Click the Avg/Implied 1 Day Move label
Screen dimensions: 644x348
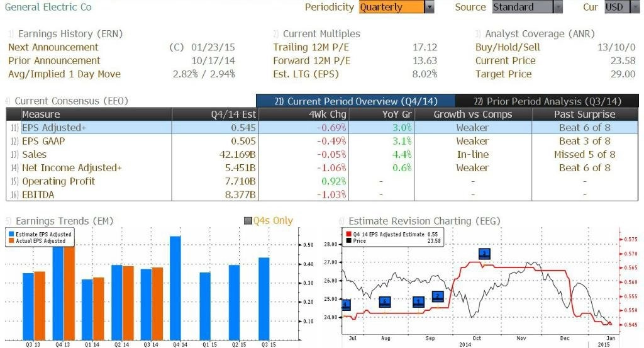click(65, 74)
